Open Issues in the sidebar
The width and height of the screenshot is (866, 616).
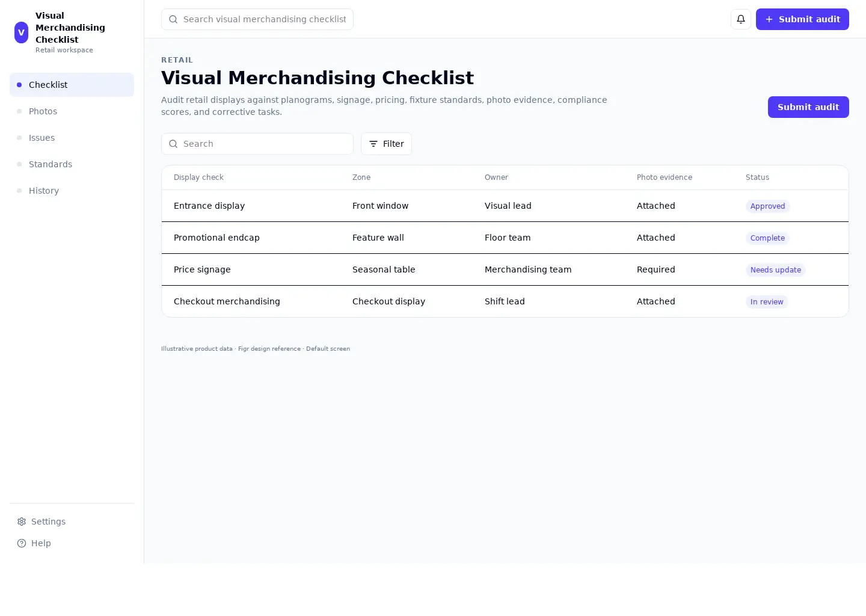click(72, 138)
